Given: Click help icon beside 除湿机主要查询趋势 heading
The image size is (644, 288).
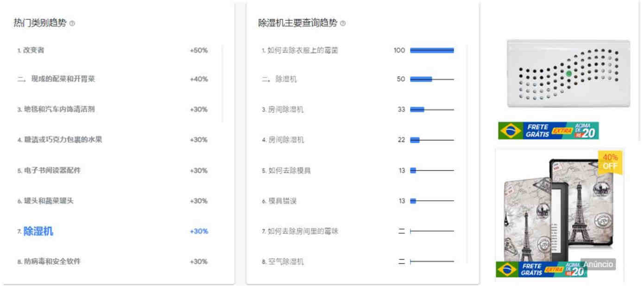Looking at the screenshot, I should 343,24.
